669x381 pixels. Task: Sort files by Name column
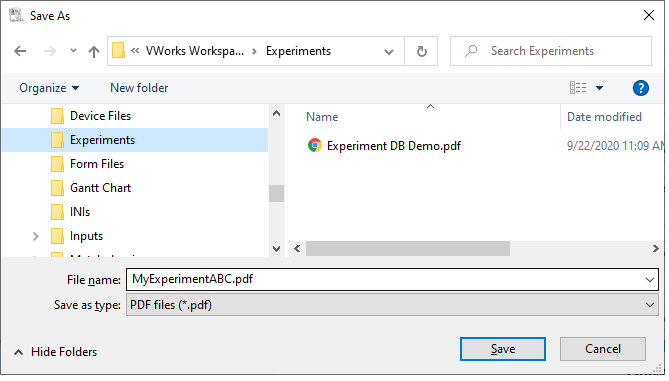[x=322, y=117]
